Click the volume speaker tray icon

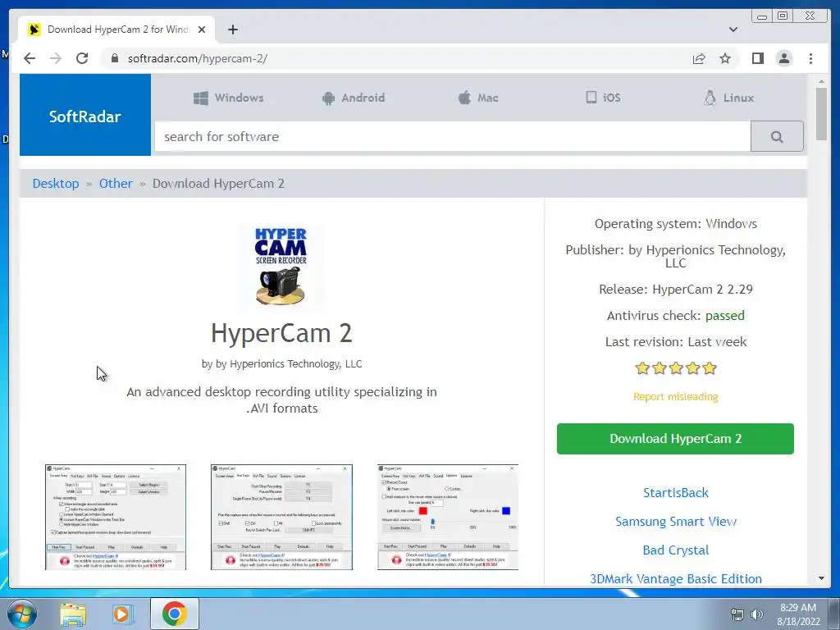[756, 614]
